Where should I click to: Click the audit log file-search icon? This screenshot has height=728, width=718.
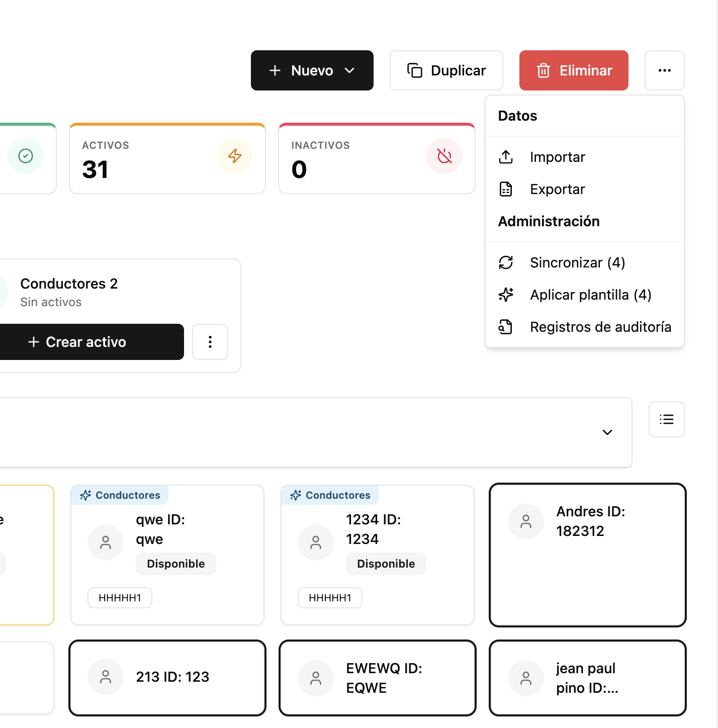(x=506, y=327)
